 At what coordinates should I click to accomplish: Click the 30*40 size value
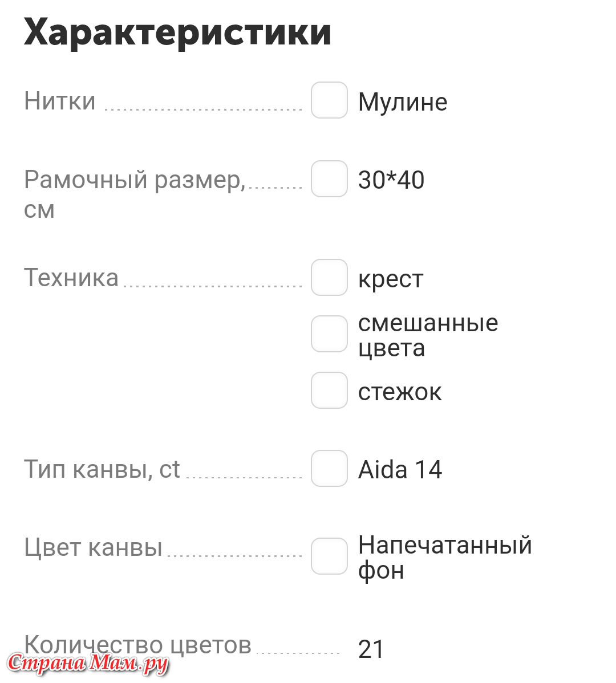[391, 180]
